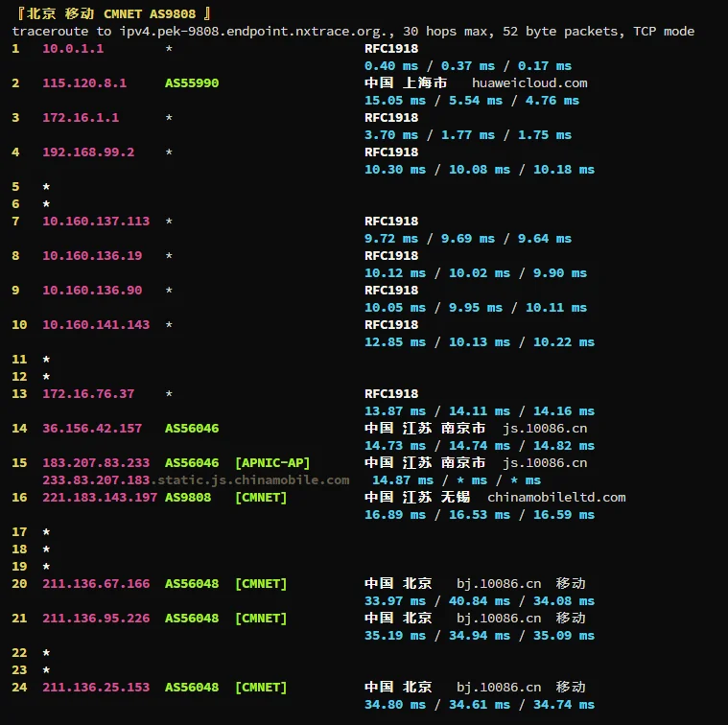The height and width of the screenshot is (725, 728).
Task: Click the asterisk of hop 19
Action: tap(46, 566)
